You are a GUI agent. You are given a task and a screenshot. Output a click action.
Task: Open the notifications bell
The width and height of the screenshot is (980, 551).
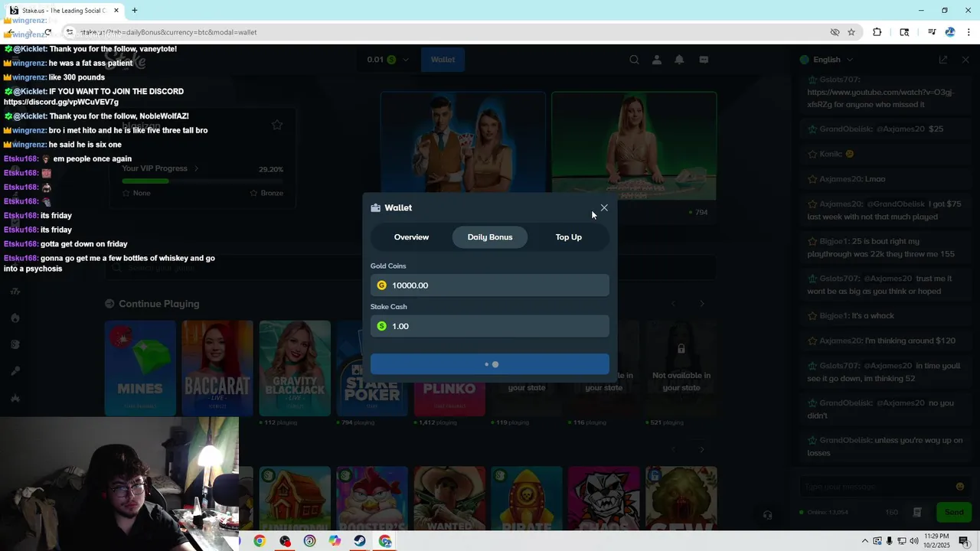[x=679, y=60]
